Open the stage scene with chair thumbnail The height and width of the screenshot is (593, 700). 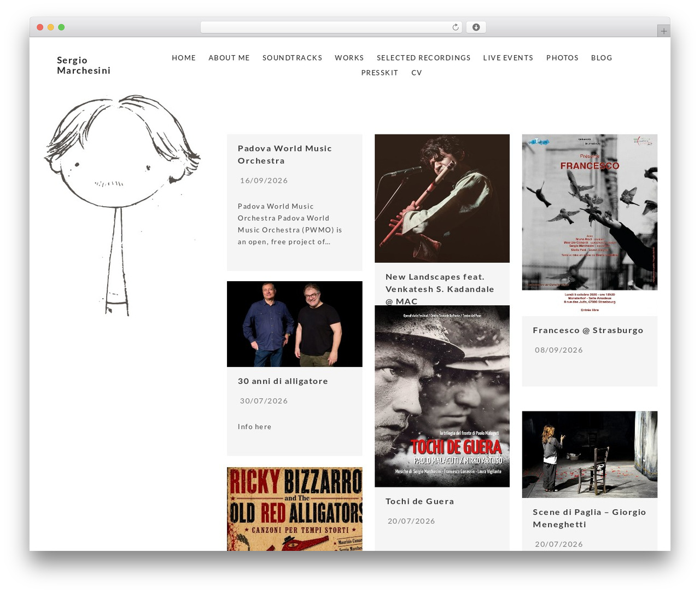tap(590, 454)
